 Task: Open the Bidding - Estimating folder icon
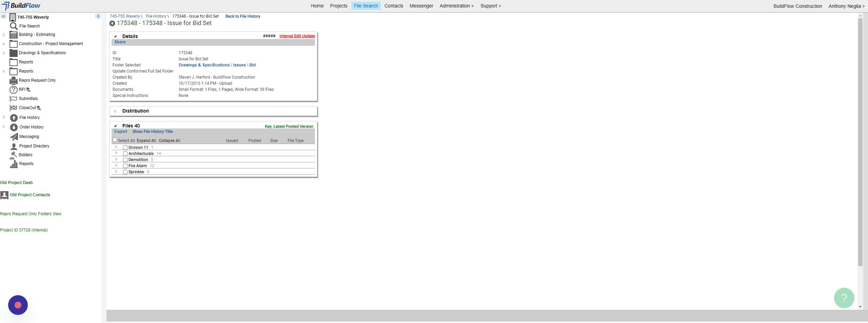coord(13,35)
